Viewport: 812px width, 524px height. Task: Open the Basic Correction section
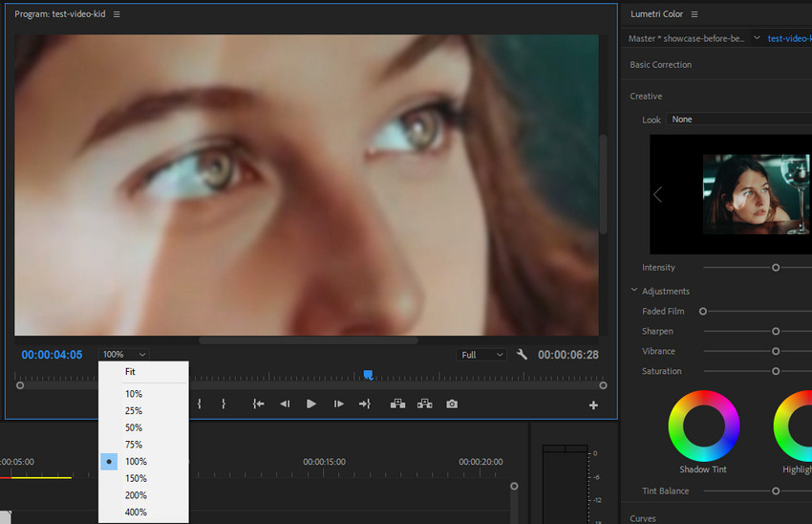(660, 65)
